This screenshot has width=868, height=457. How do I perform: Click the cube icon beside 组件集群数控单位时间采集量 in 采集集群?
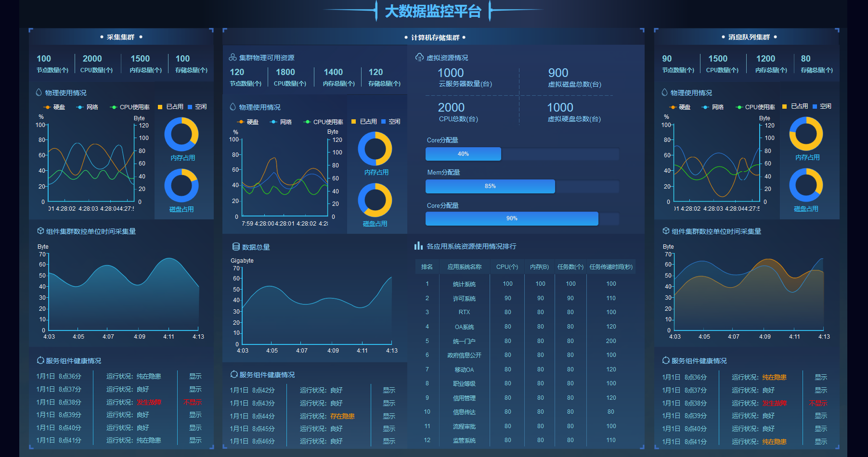[x=40, y=231]
